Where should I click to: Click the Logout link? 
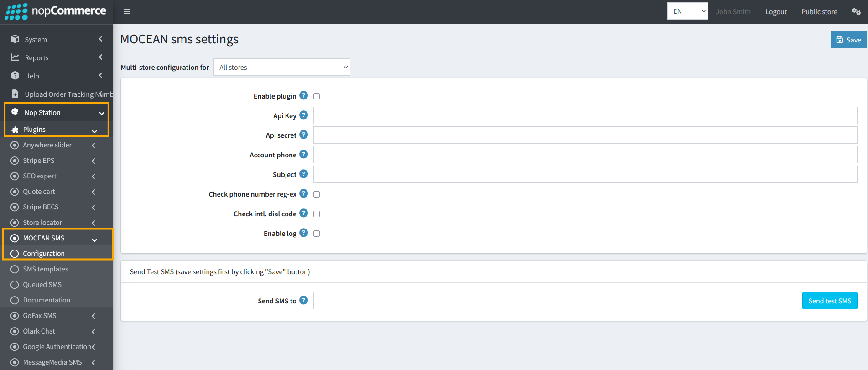point(776,11)
